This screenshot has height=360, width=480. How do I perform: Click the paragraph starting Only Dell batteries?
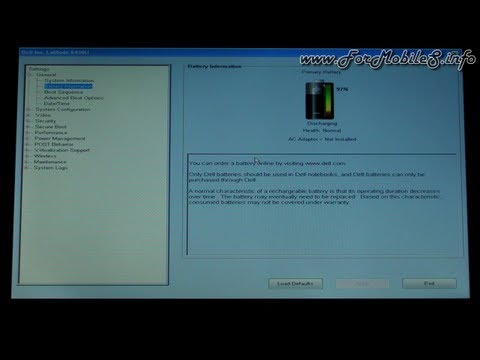(x=307, y=177)
